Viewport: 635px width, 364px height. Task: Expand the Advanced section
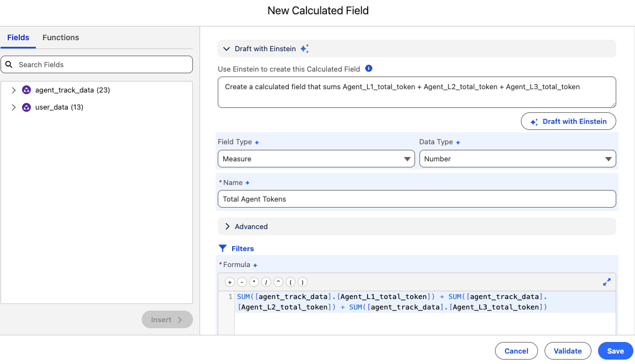pos(227,226)
